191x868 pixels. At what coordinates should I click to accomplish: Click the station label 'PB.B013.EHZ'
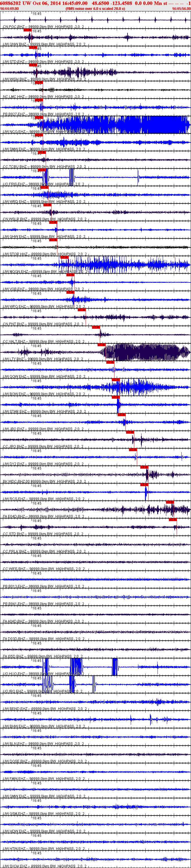pyautogui.click(x=14, y=587)
